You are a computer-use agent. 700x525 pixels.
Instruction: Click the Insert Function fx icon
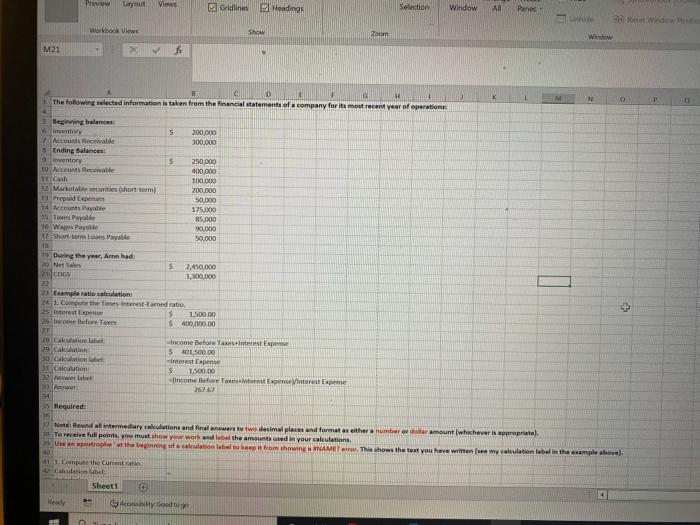(178, 50)
